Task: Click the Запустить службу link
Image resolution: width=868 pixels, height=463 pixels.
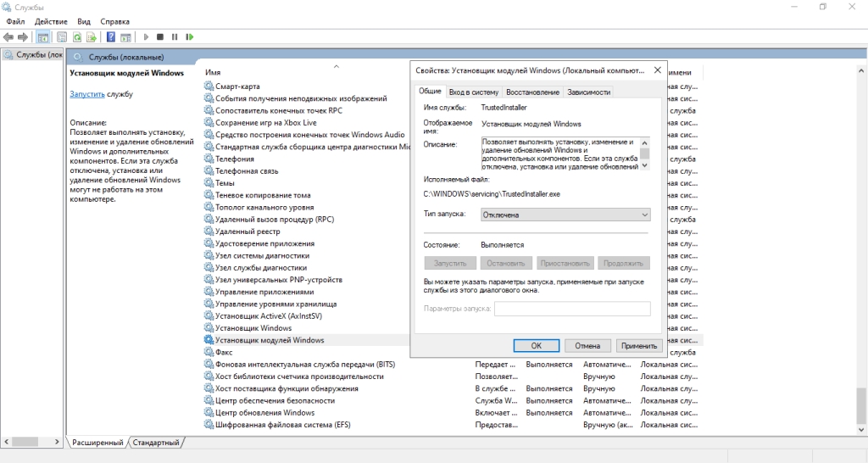Action: pos(87,94)
